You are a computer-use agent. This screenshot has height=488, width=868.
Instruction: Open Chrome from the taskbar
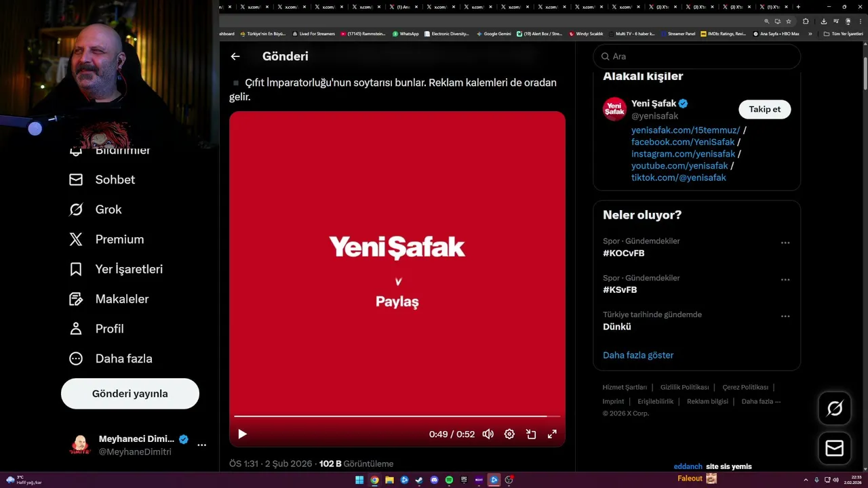click(x=374, y=480)
